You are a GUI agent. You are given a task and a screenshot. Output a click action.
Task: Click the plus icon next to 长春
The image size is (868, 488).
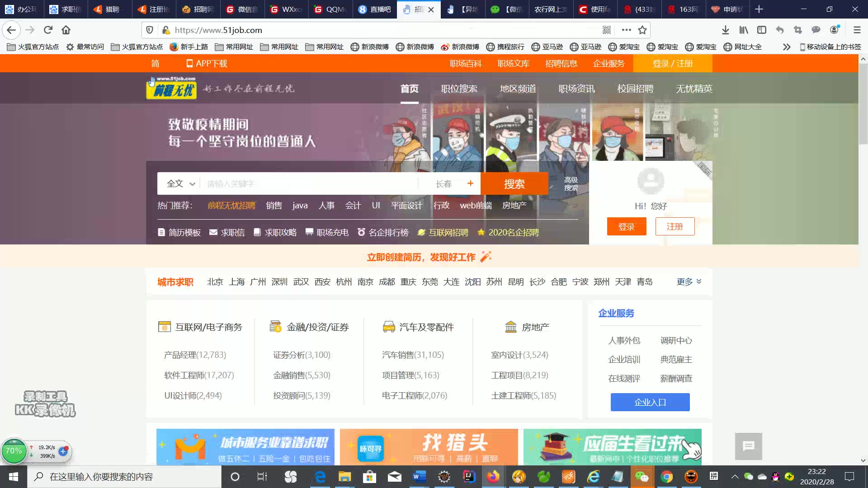(x=470, y=183)
